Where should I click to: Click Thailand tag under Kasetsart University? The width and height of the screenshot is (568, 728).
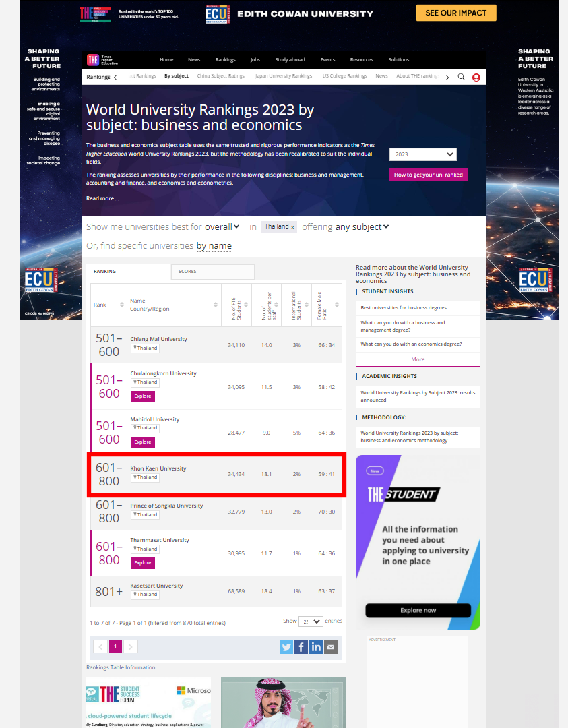coord(146,595)
